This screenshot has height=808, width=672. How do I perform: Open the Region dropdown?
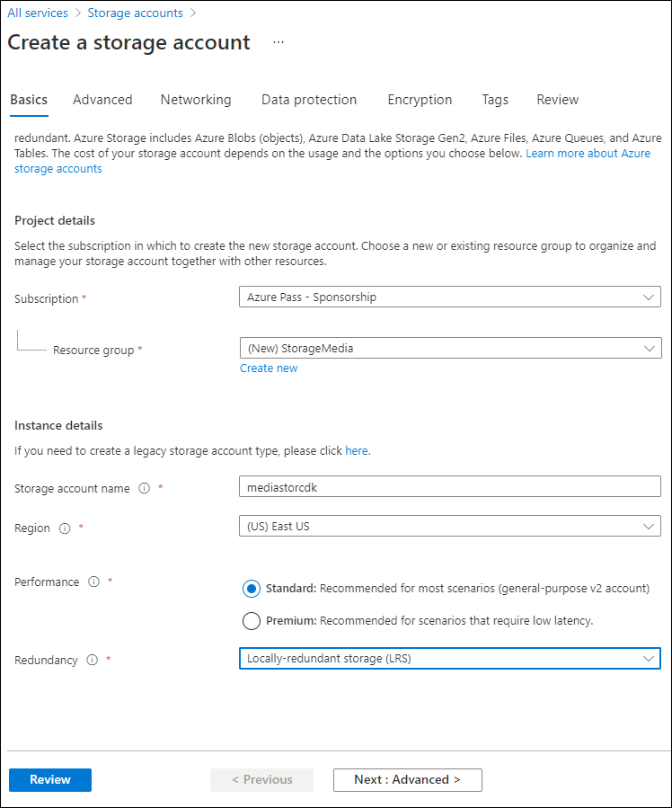pos(449,526)
